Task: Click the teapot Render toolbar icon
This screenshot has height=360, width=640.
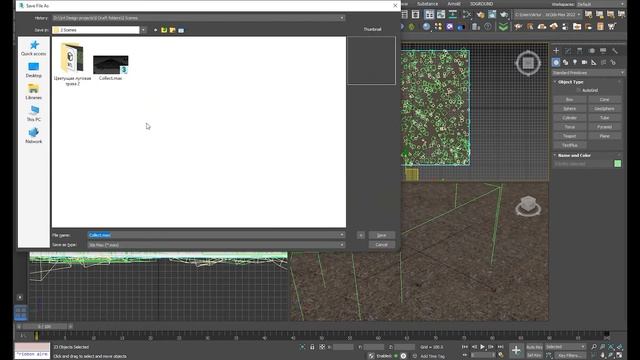Action: coord(504,14)
